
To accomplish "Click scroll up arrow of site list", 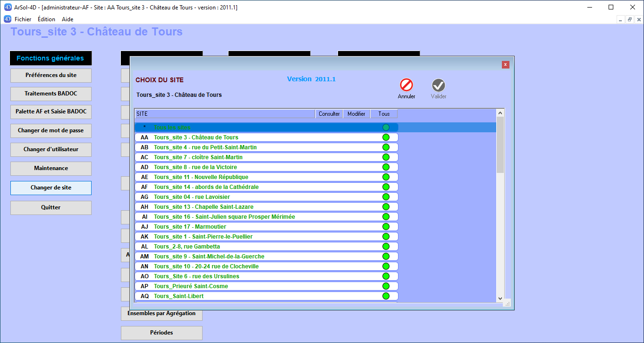I will (500, 113).
